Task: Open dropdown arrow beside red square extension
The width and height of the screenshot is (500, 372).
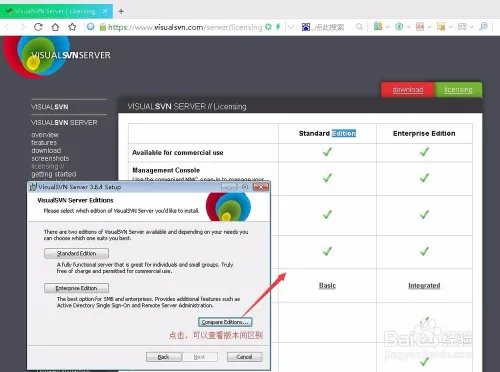Action: (430, 27)
